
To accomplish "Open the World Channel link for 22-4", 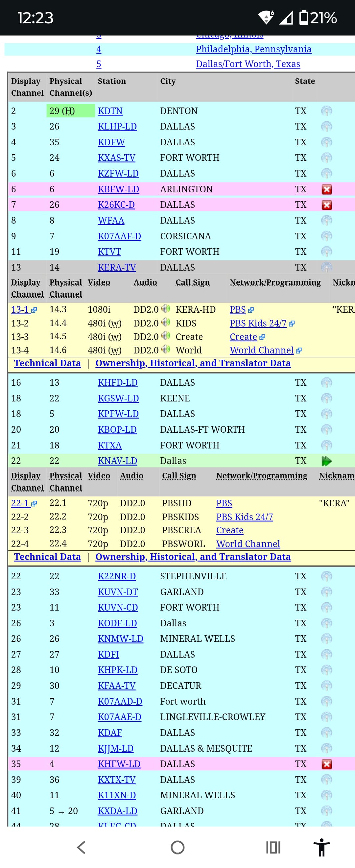I will click(x=248, y=544).
